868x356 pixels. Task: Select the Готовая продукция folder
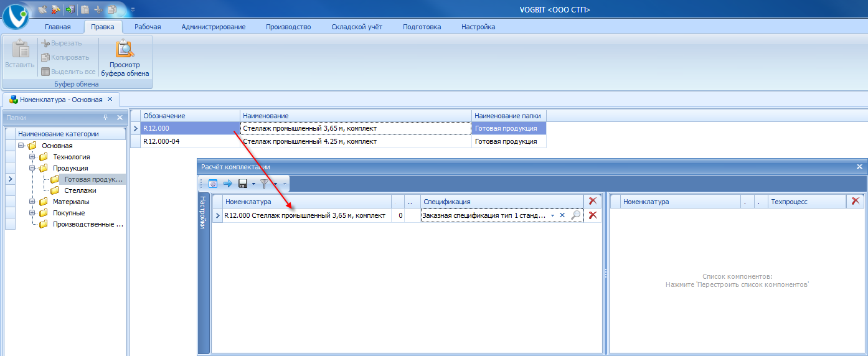pos(94,179)
